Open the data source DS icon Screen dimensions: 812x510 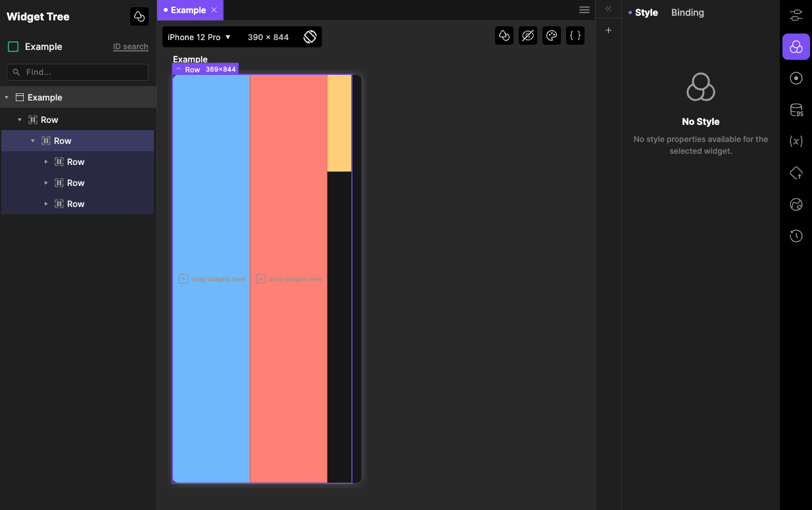[x=796, y=110]
